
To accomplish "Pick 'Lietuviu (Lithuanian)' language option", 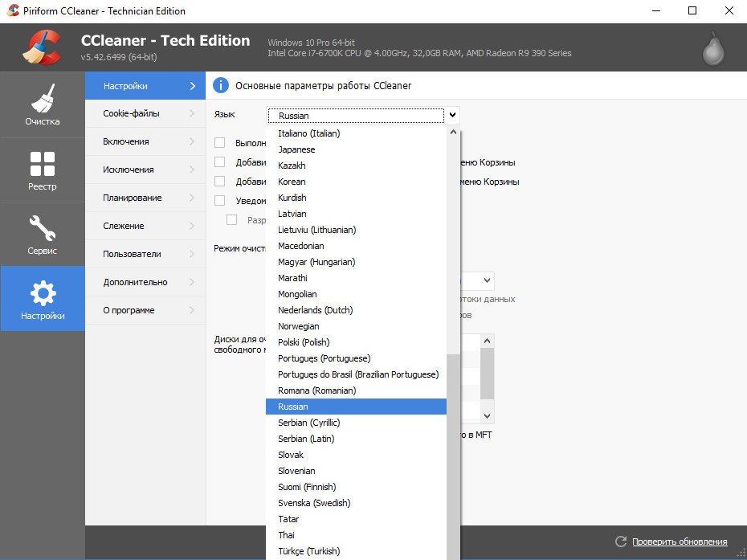I will pyautogui.click(x=357, y=230).
